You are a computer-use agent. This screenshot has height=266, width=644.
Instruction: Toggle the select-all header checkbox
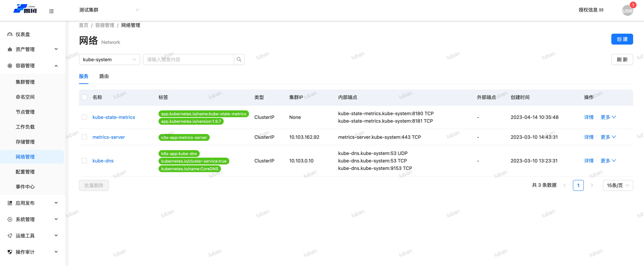(85, 97)
